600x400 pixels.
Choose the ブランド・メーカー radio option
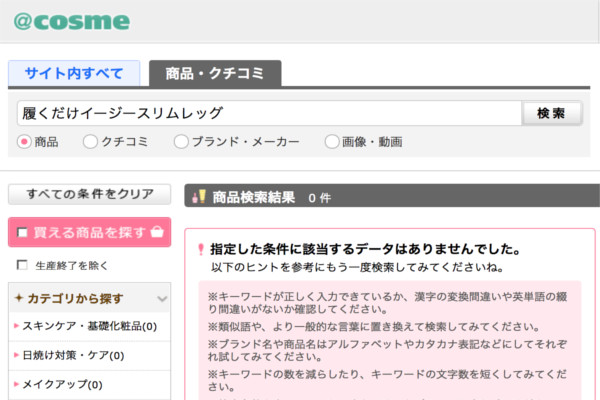181,142
